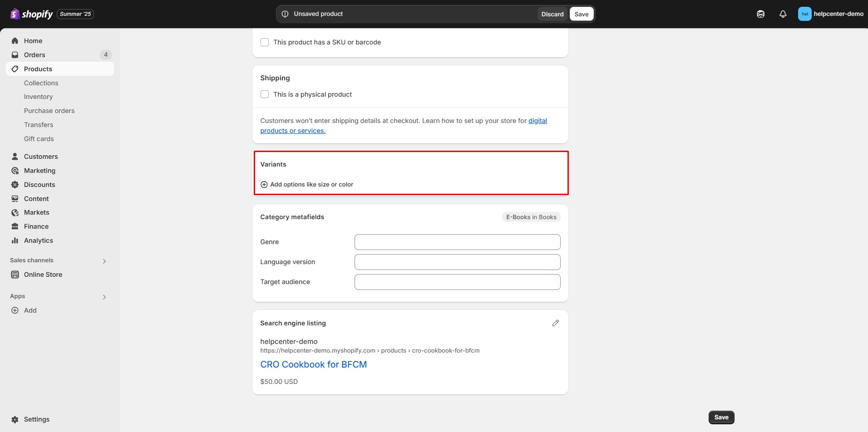Open the Collections page from the sidebar
This screenshot has height=432, width=868.
click(x=41, y=83)
